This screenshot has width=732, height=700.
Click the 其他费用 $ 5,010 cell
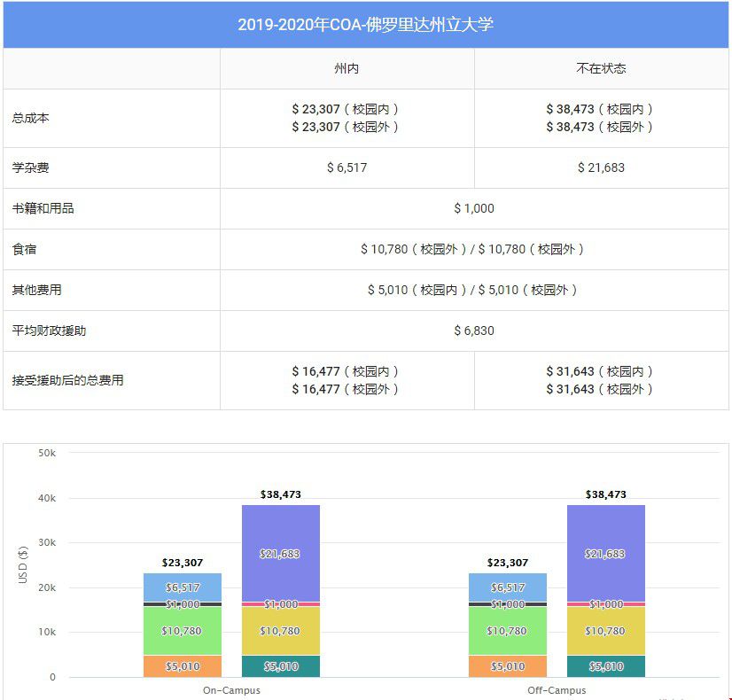tap(474, 290)
